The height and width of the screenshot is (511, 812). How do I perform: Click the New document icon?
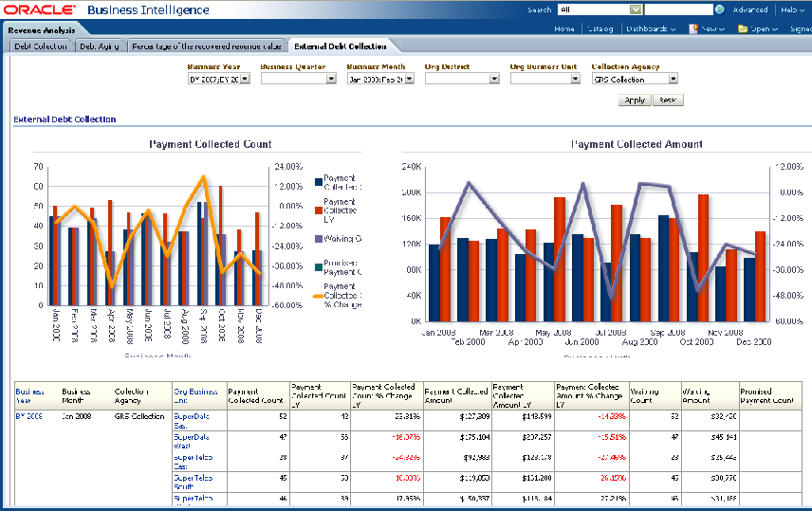pos(693,28)
